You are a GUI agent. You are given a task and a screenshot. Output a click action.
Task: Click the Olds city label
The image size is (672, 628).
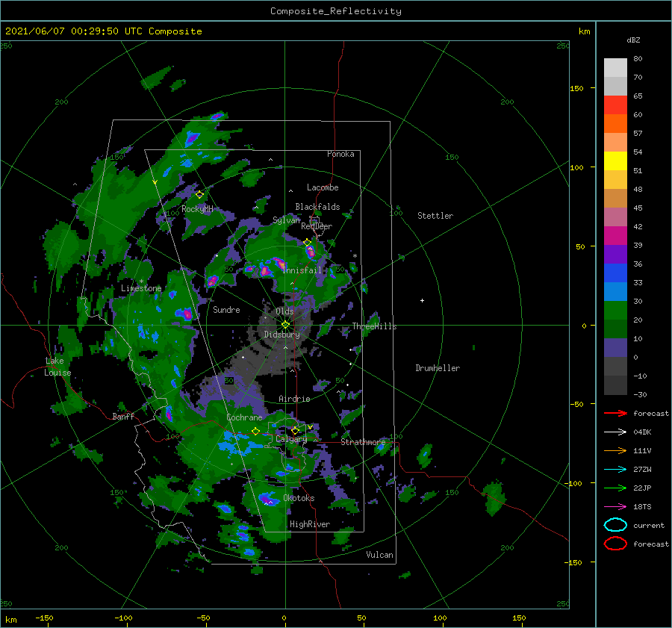[284, 311]
